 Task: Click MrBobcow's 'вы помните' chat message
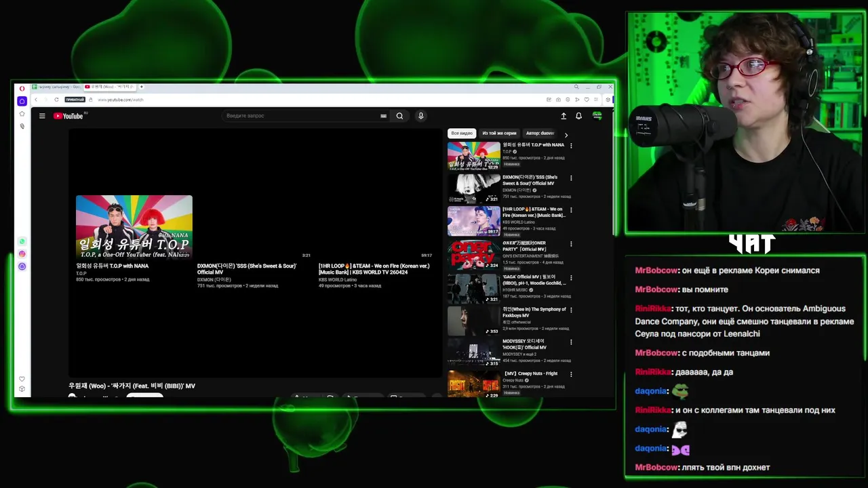(x=682, y=289)
